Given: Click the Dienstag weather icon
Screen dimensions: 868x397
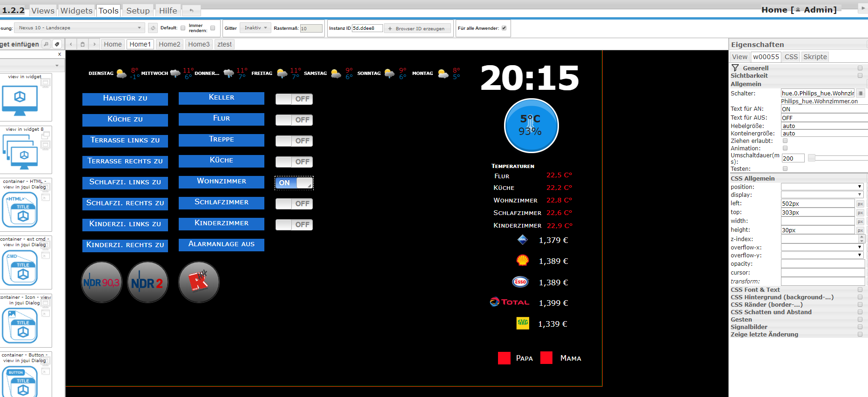Looking at the screenshot, I should pyautogui.click(x=121, y=74).
